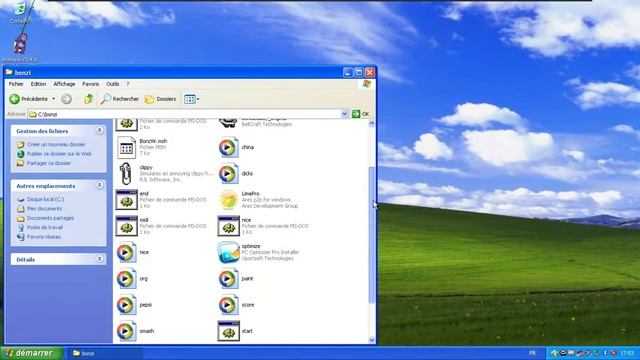Open the Outils menu
This screenshot has height=360, width=640.
(113, 84)
